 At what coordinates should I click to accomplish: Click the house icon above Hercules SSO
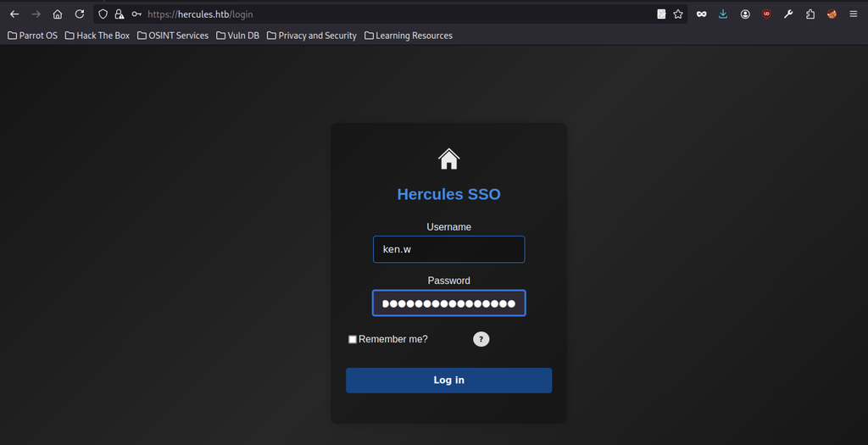449,159
